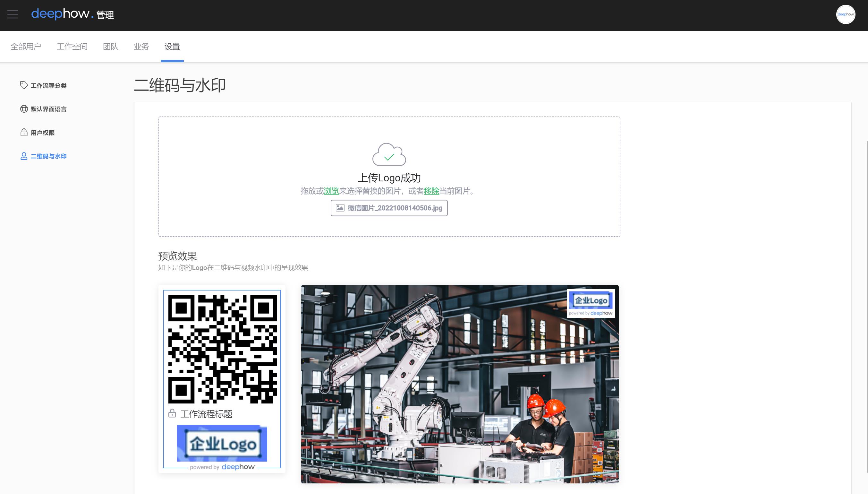The width and height of the screenshot is (868, 494).
Task: Click the 企业Logo watermark on video preview
Action: coord(591,300)
